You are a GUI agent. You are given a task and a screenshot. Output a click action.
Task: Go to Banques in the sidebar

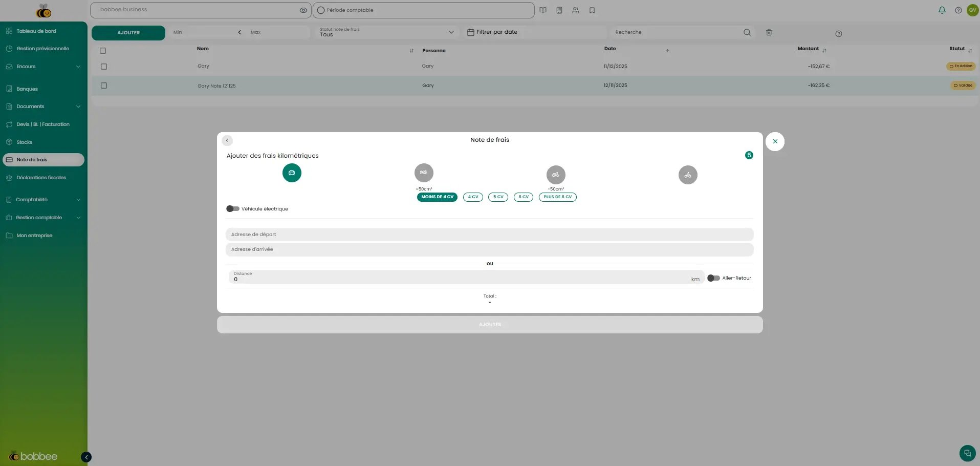(27, 89)
